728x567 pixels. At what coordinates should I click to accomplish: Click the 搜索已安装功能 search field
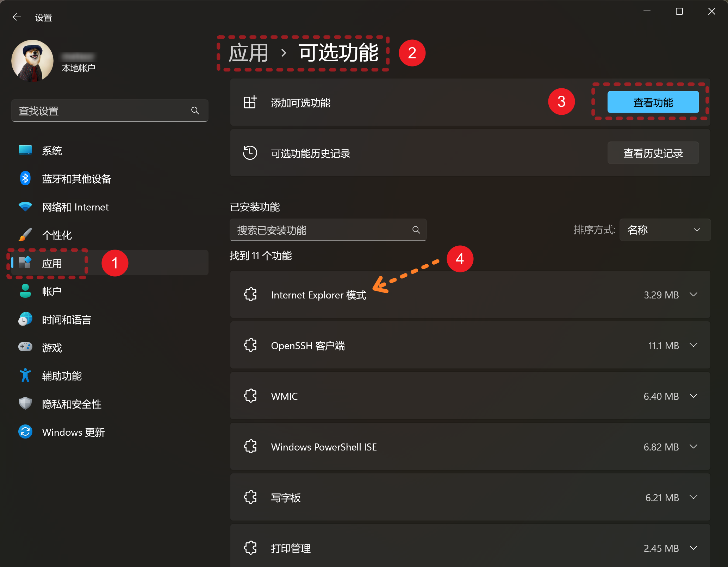click(321, 230)
